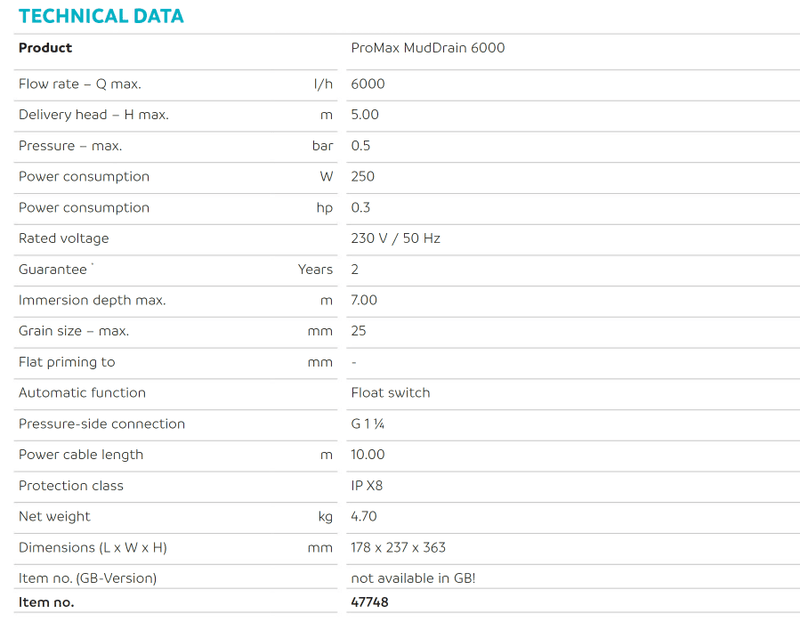Select the grain size value 25
This screenshot has height=621, width=800.
tap(358, 331)
